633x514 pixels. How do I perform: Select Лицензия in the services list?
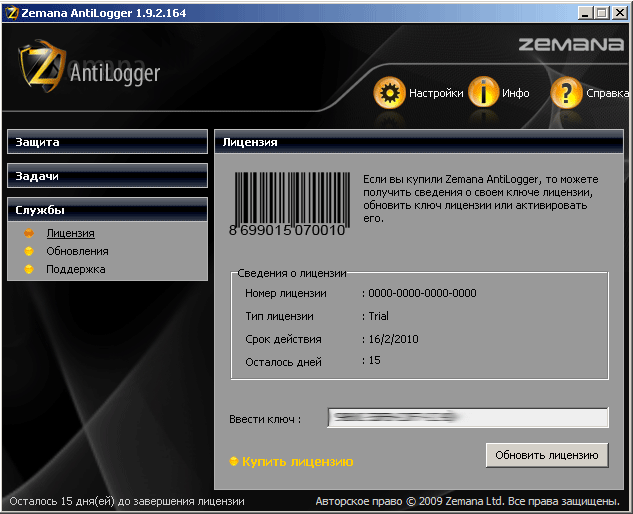(x=70, y=233)
